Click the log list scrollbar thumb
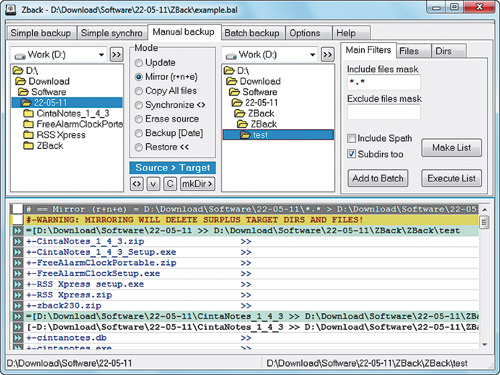500x375 pixels. tap(484, 222)
